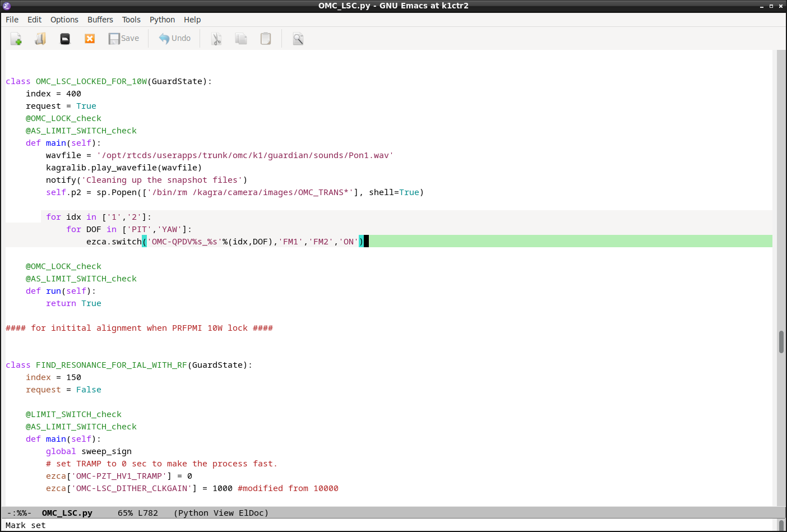Viewport: 787px width, 532px height.
Task: Open the Options menu
Action: [64, 20]
